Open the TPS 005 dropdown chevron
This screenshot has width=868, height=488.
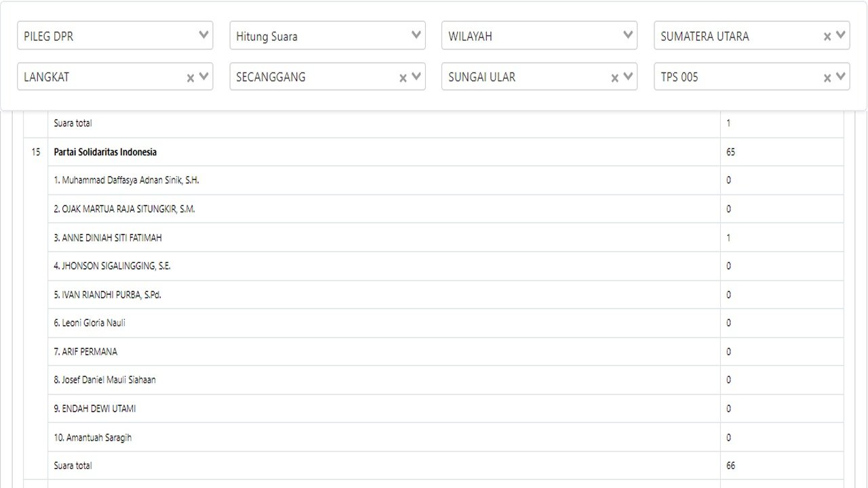coord(841,77)
